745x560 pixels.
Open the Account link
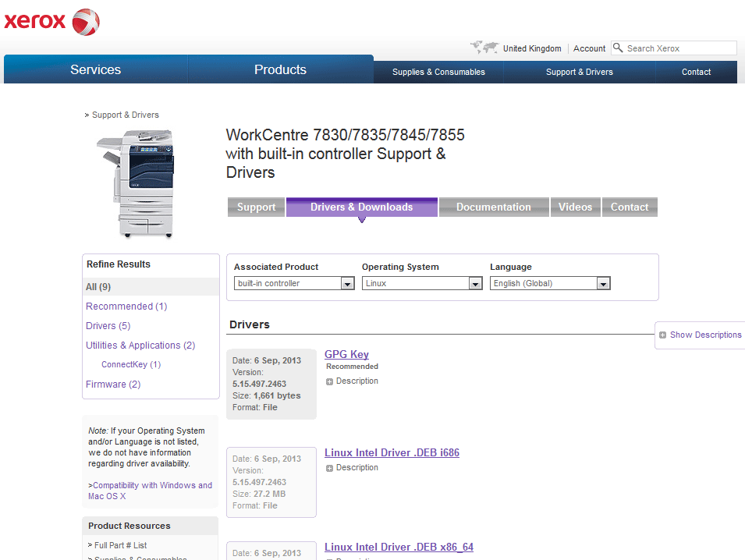589,48
